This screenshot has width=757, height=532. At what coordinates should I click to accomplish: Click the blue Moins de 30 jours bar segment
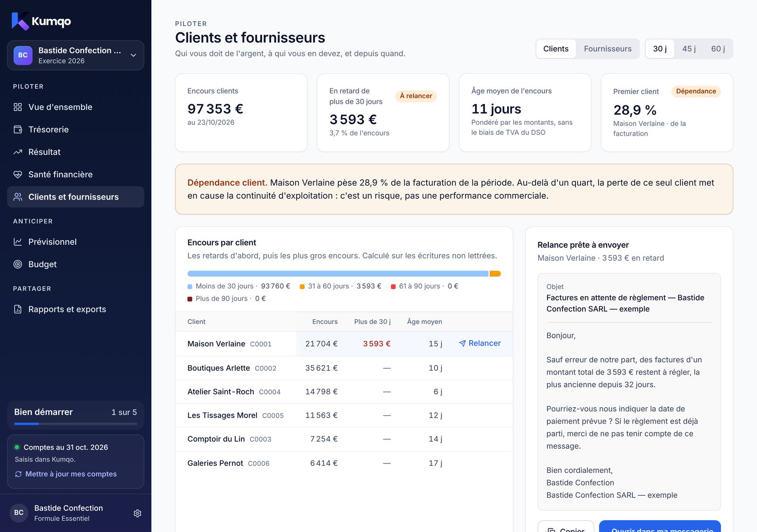(x=338, y=274)
